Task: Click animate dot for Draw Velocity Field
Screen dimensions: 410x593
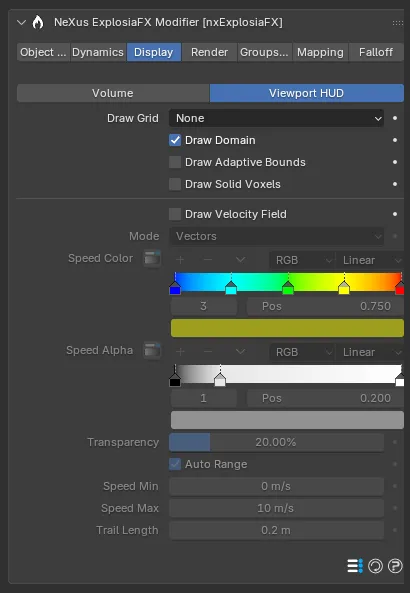Action: 395,214
